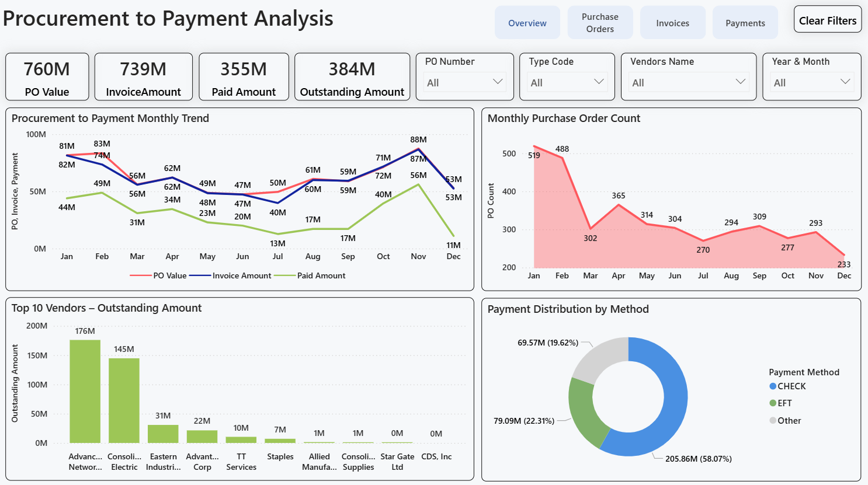Return to the Overview tab

[527, 22]
